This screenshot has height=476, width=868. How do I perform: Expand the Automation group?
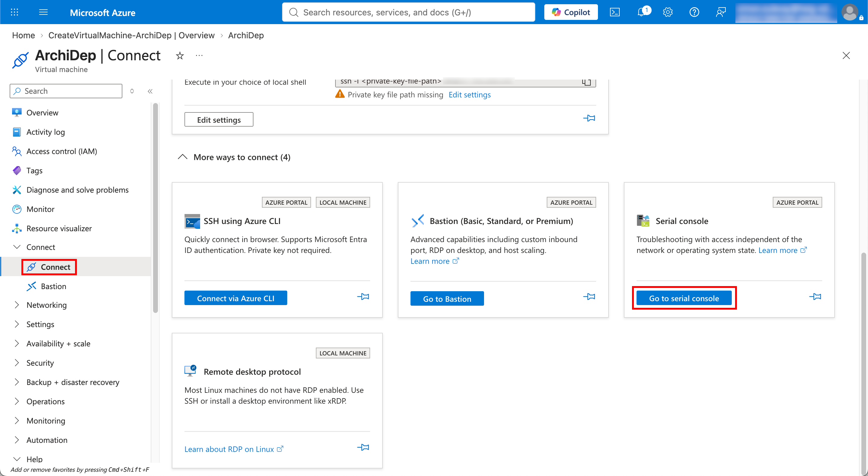click(17, 440)
